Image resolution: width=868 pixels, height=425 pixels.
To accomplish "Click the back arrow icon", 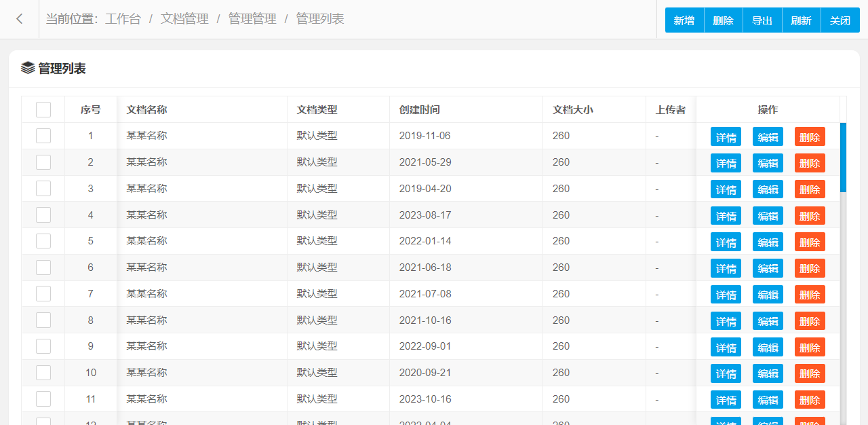I will click(20, 19).
